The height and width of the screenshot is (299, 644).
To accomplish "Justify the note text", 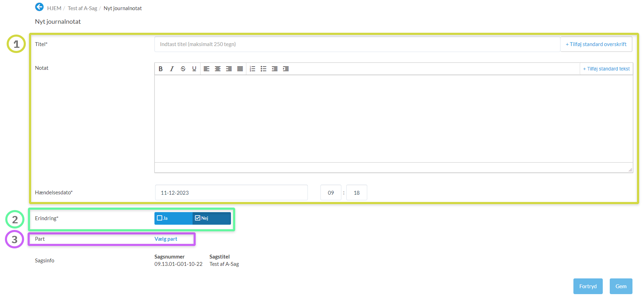I will point(240,69).
